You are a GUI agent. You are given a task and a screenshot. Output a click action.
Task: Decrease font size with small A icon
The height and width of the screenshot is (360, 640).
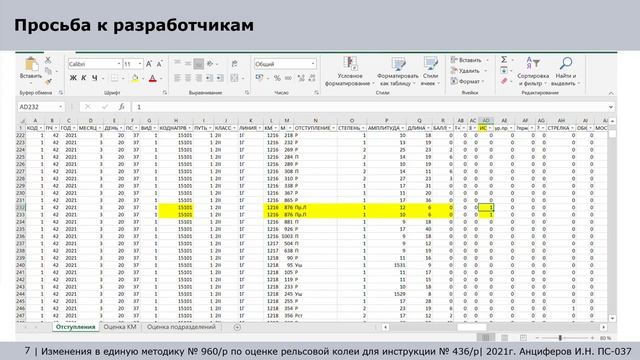(x=160, y=64)
